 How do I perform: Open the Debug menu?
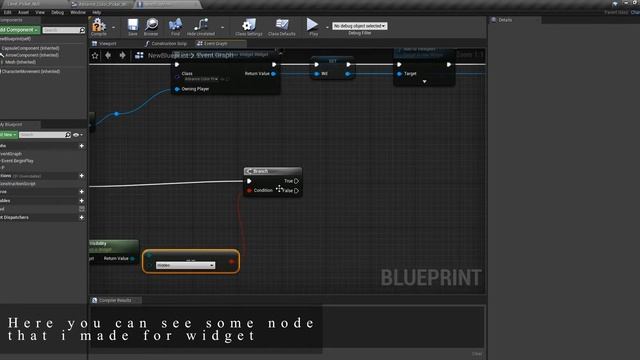(58, 13)
